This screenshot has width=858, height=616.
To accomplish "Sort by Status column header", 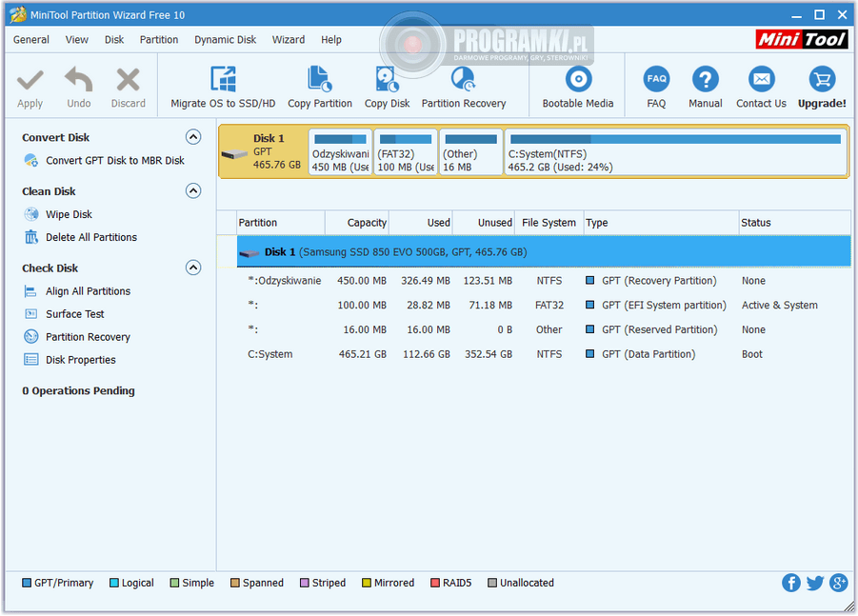I will coord(794,223).
